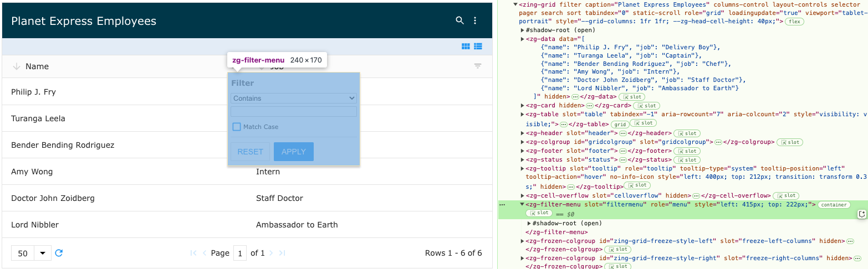
Task: Go to the first page
Action: point(193,253)
